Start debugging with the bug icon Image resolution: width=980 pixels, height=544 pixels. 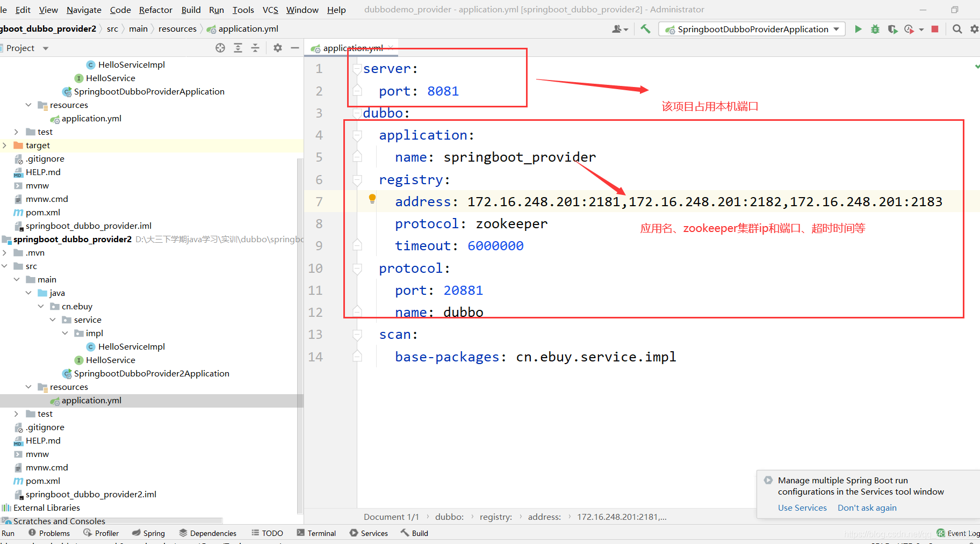[x=875, y=29]
